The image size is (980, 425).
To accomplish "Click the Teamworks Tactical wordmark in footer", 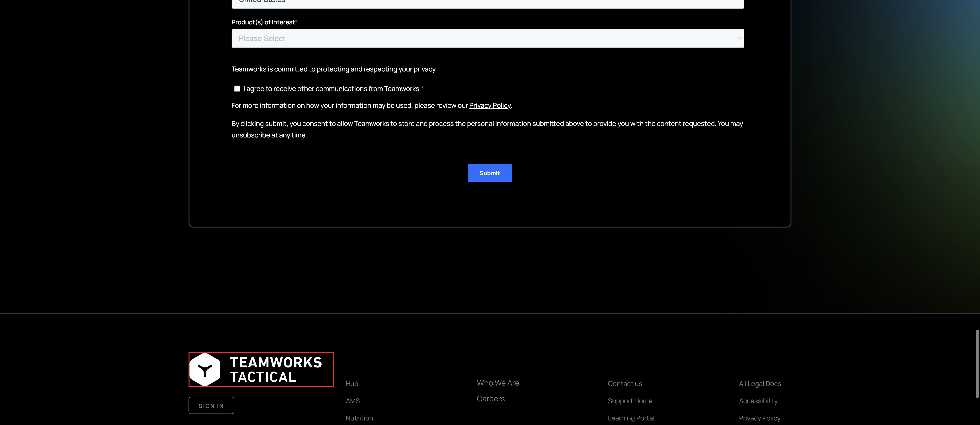I will point(276,370).
